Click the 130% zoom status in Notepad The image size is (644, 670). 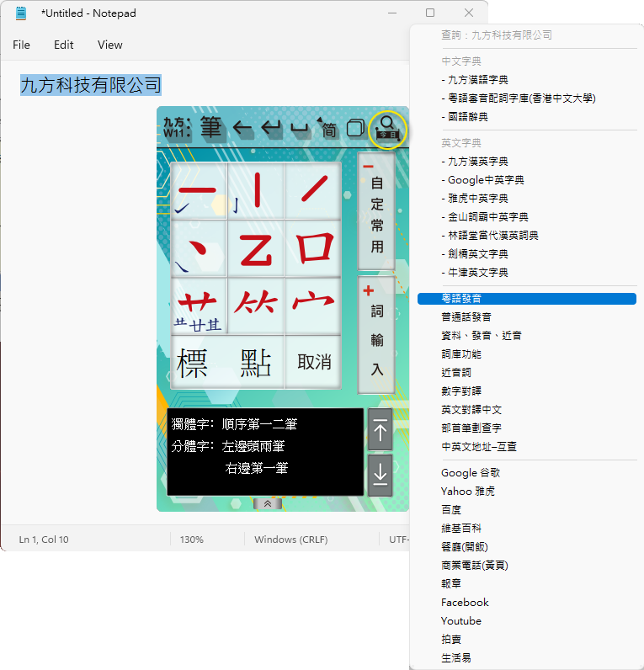pos(191,540)
